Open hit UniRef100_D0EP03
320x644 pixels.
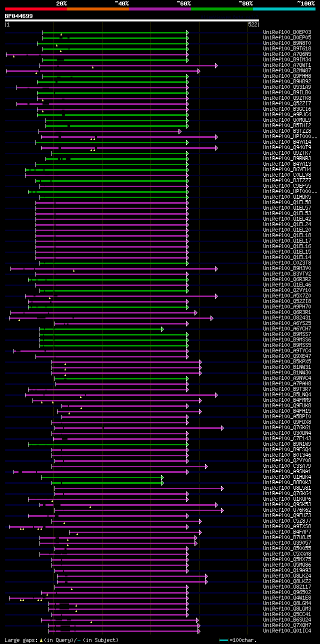[x=287, y=32]
